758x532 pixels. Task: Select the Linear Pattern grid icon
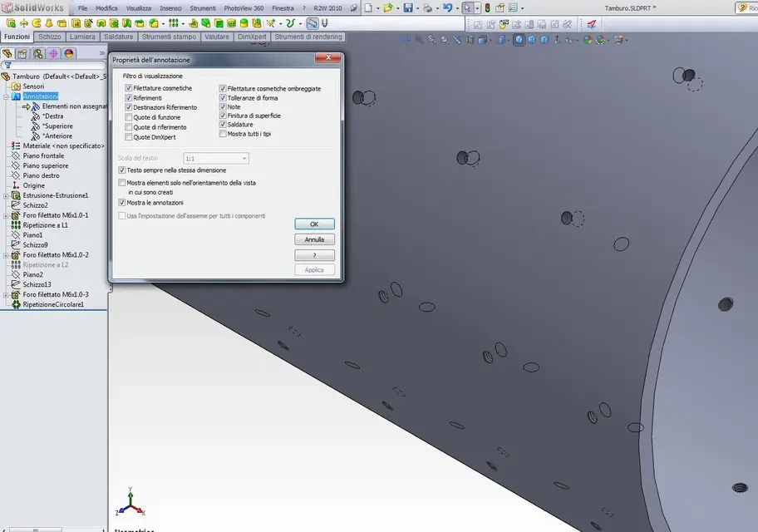tap(173, 23)
